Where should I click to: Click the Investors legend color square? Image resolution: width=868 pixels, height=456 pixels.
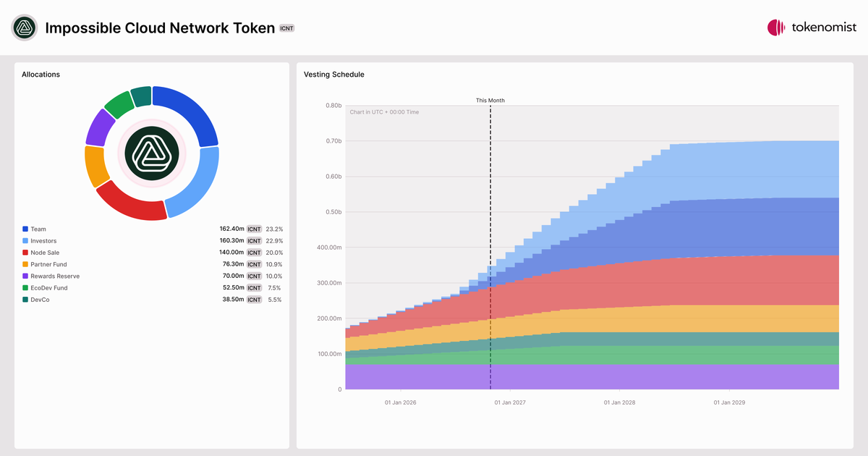click(25, 241)
